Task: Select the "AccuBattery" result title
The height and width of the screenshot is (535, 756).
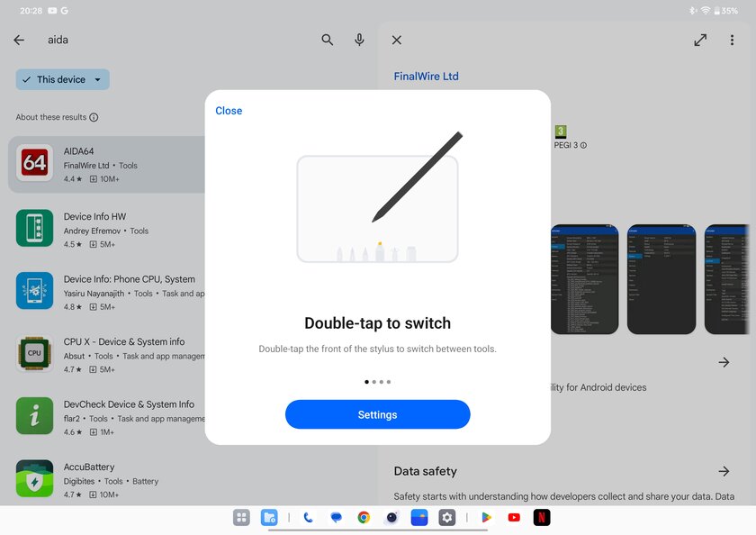Action: (89, 467)
